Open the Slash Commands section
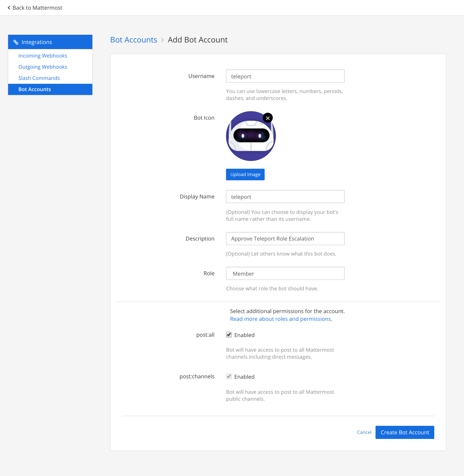This screenshot has height=476, width=464. 39,78
